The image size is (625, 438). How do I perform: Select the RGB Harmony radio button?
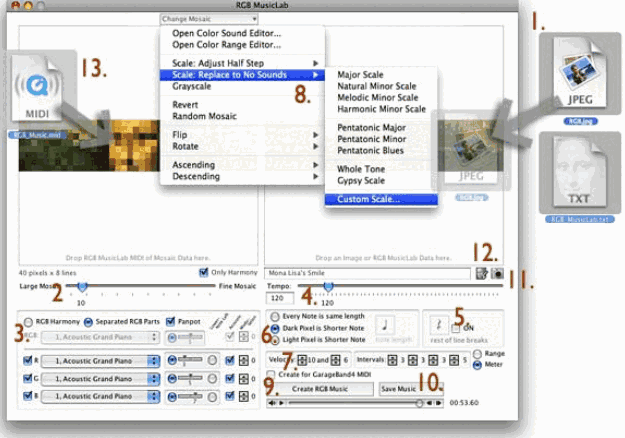pyautogui.click(x=28, y=322)
